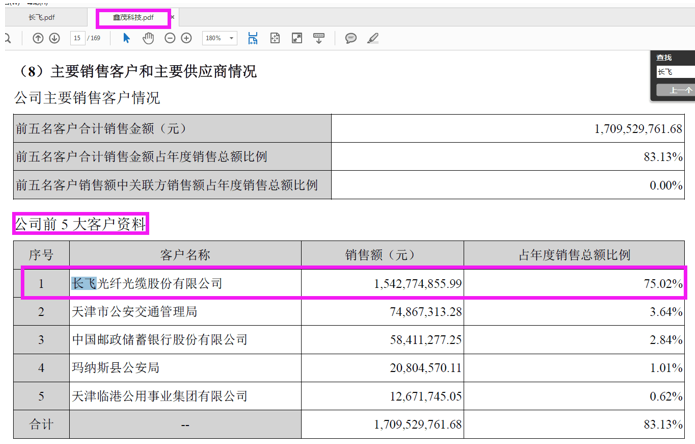695x444 pixels.
Task: Click the 0.00% related-party ratio value
Action: click(666, 185)
